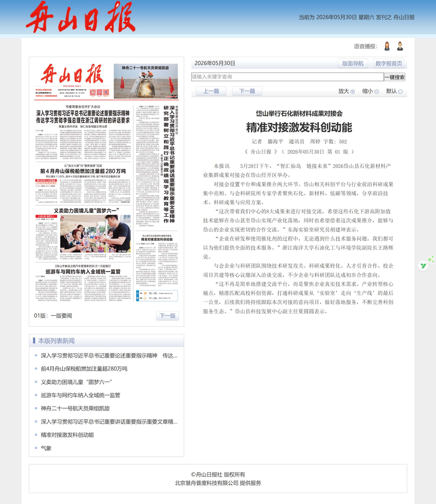Go to previous article 上一篇
This screenshot has height=504, width=436.
pyautogui.click(x=211, y=91)
